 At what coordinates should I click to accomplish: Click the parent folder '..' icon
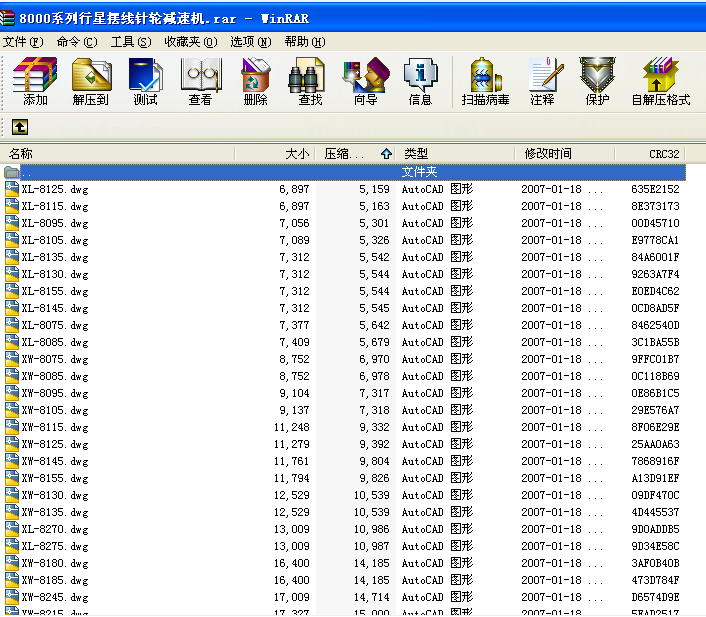click(x=12, y=172)
